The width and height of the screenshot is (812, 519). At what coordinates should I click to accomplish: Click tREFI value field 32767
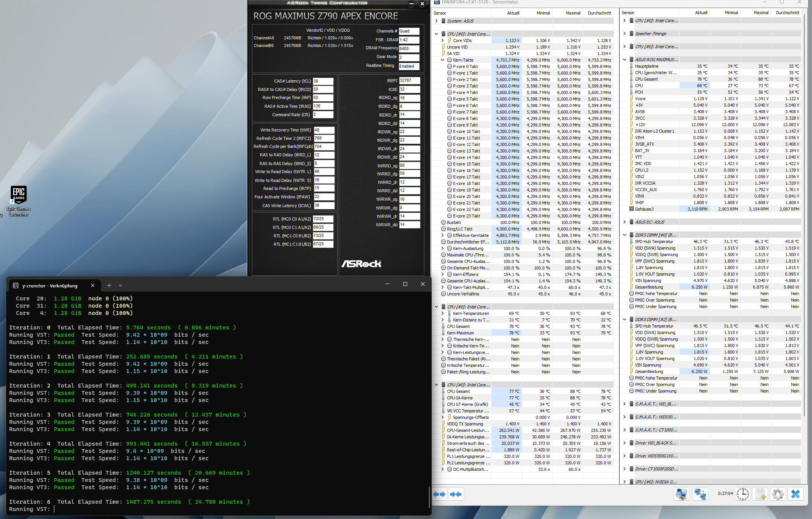click(409, 81)
